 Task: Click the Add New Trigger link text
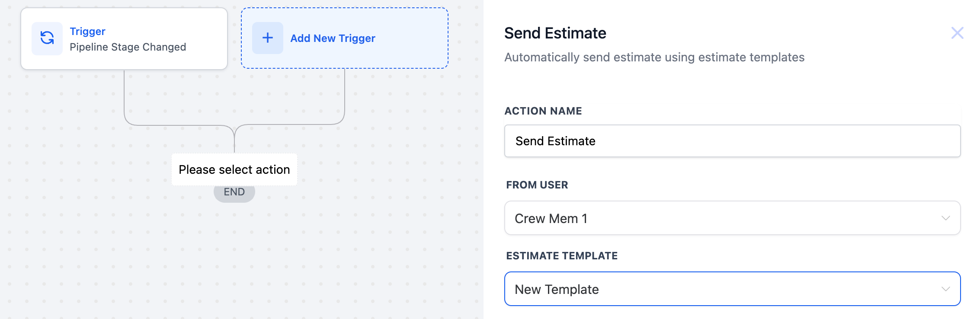pyautogui.click(x=333, y=38)
